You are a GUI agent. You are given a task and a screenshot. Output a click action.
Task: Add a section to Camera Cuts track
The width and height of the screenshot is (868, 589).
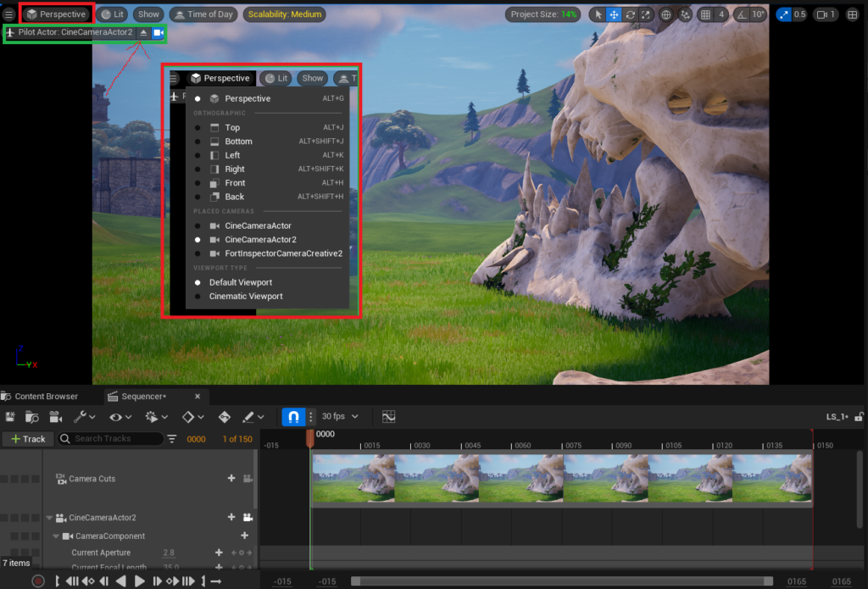pyautogui.click(x=231, y=478)
